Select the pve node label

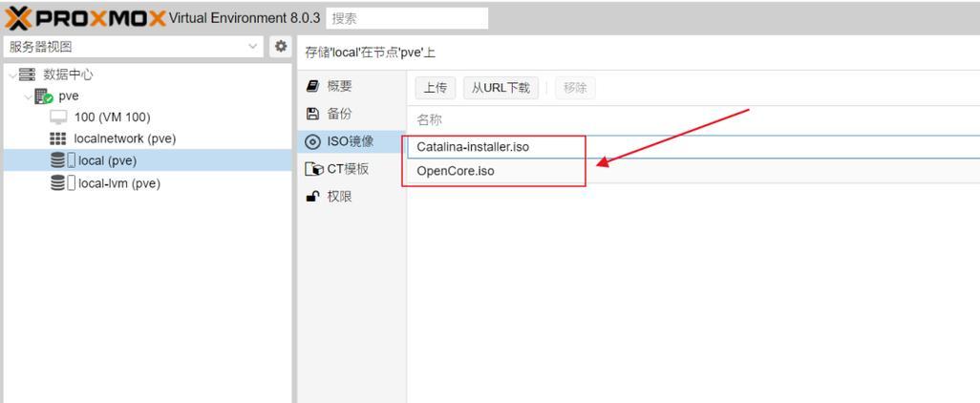[69, 96]
